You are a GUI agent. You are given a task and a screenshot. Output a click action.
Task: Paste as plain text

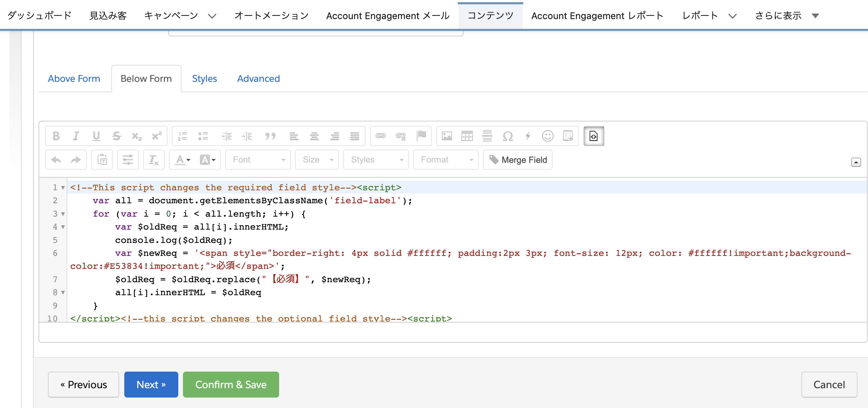[102, 160]
